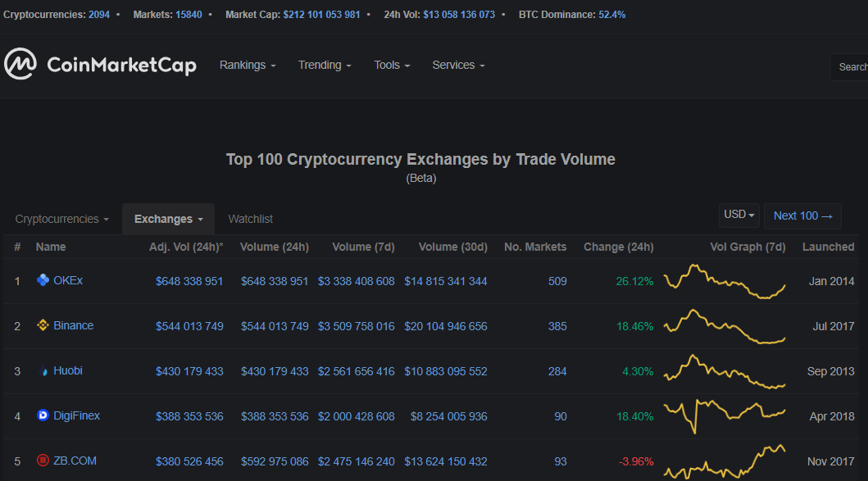Click the OKEx exchange icon
868x481 pixels.
click(x=43, y=280)
